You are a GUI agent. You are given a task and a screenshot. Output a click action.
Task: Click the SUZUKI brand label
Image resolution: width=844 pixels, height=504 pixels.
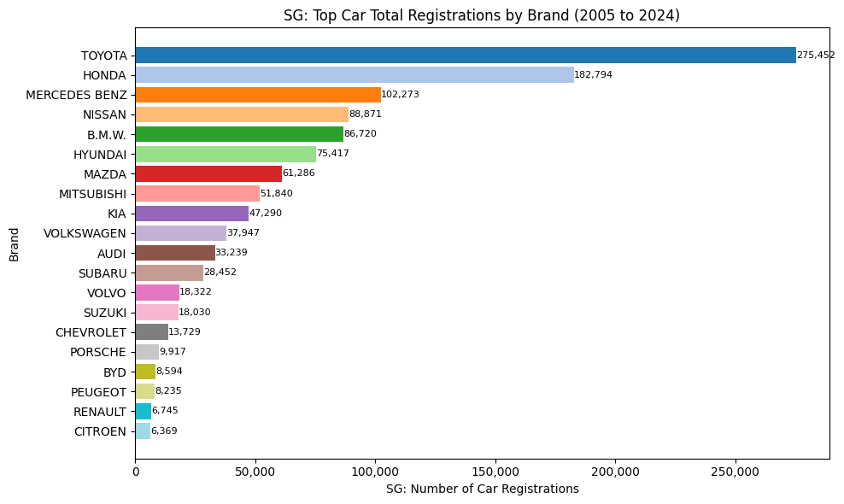coord(105,313)
